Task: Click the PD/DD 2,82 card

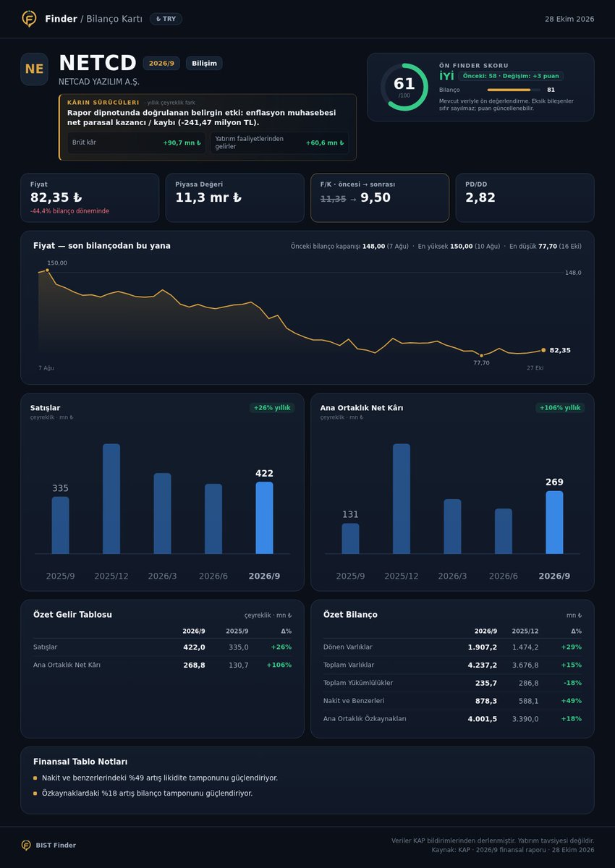Action: tap(525, 197)
